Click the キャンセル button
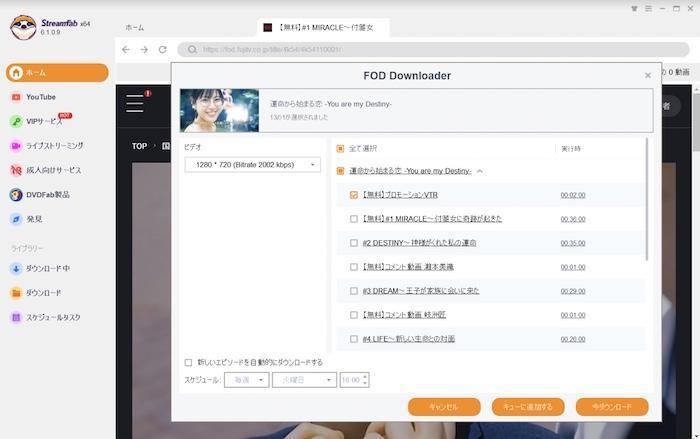The width and height of the screenshot is (700, 439). point(444,407)
